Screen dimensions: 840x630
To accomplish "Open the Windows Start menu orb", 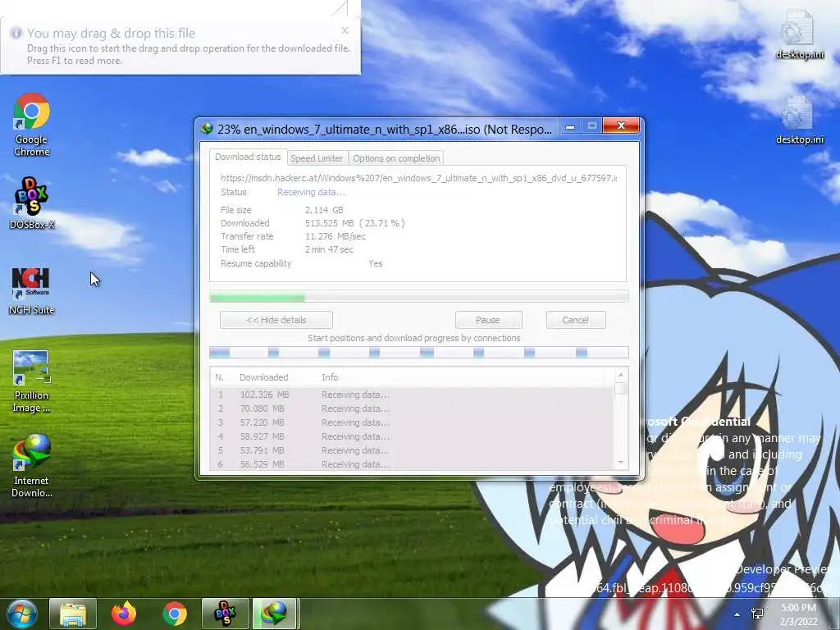I will point(21,614).
